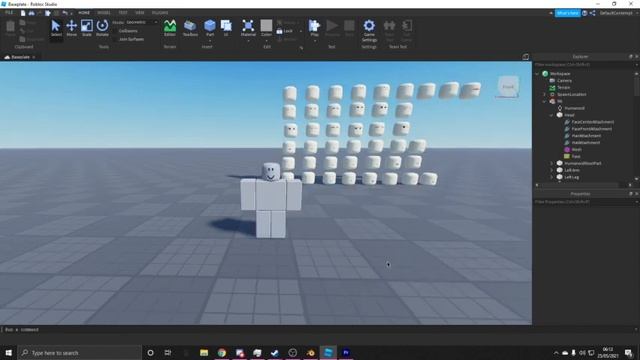This screenshot has height=360, width=640.
Task: Collapse the Workspace tree node
Action: coord(537,74)
